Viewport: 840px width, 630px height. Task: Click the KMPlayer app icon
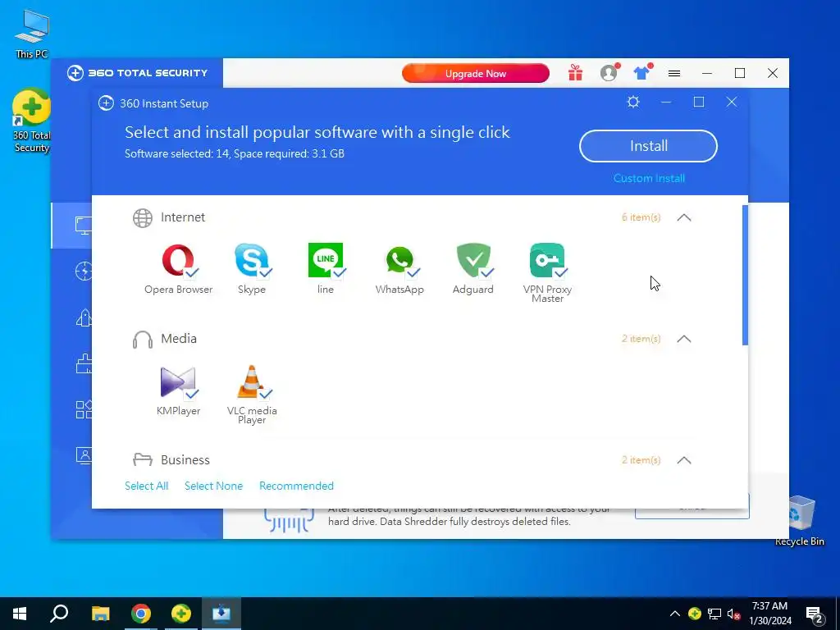point(178,382)
